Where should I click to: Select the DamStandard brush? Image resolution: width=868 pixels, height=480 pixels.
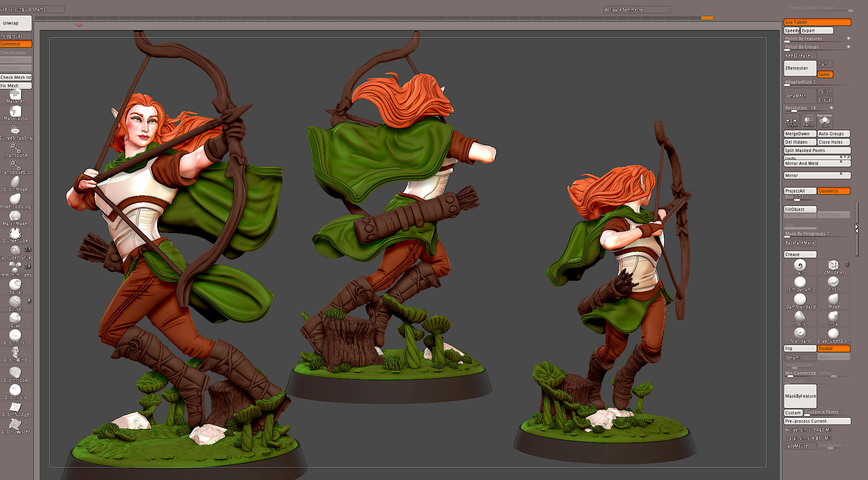(800, 301)
